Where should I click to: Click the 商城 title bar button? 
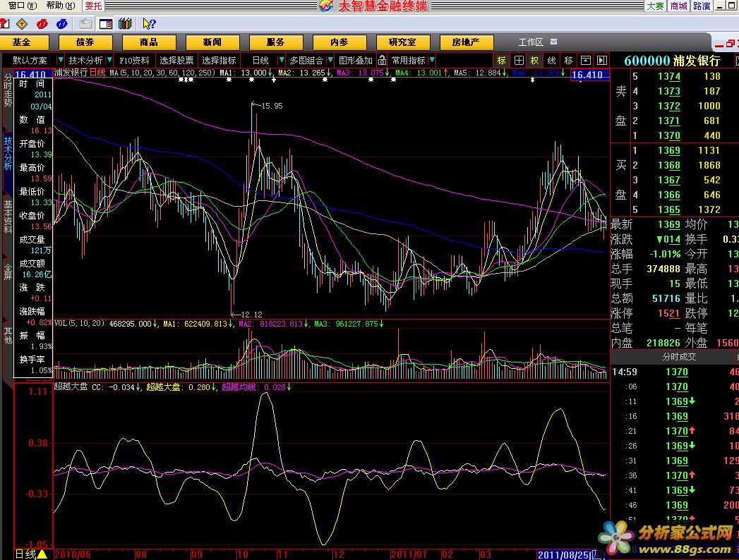tap(679, 6)
